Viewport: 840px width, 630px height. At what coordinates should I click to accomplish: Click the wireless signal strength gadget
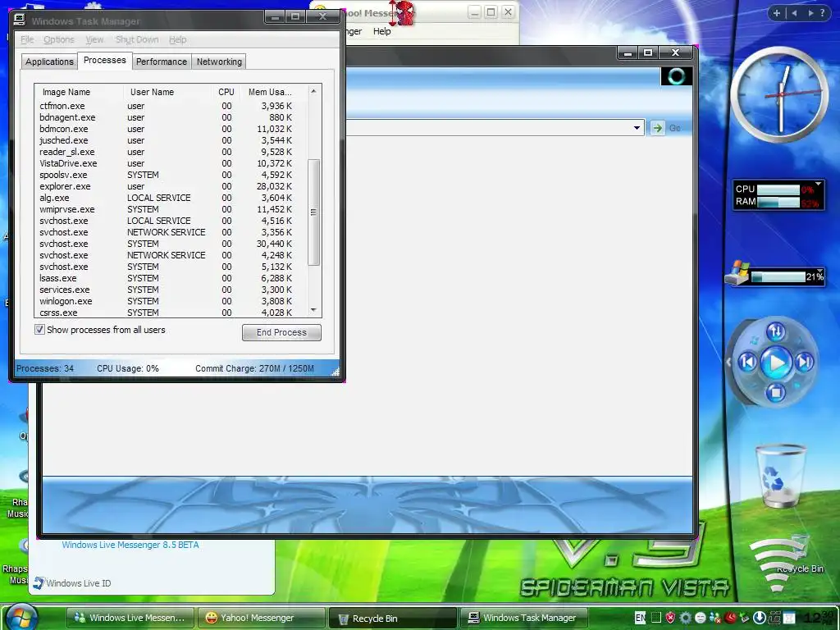(776, 563)
